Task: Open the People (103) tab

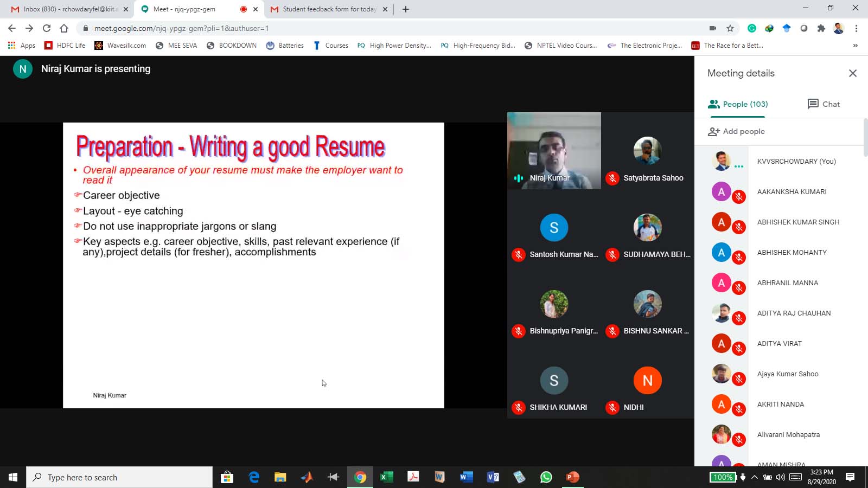Action: (x=738, y=104)
